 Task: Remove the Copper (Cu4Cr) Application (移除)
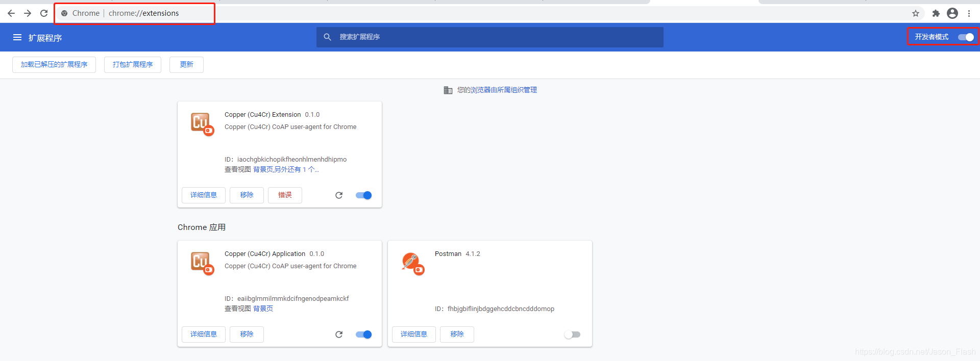click(x=247, y=334)
